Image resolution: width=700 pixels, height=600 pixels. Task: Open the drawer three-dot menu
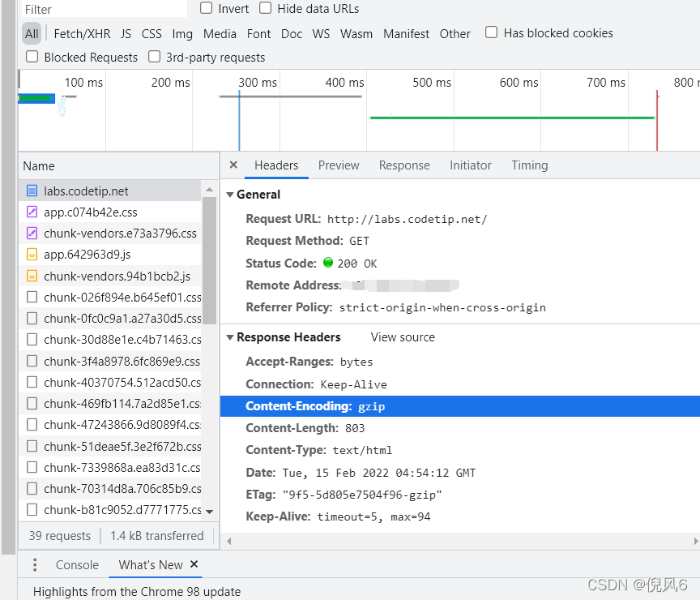coord(35,564)
